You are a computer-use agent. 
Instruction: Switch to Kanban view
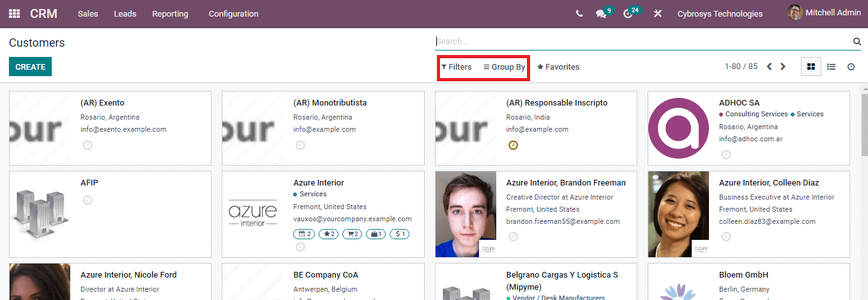tap(811, 67)
